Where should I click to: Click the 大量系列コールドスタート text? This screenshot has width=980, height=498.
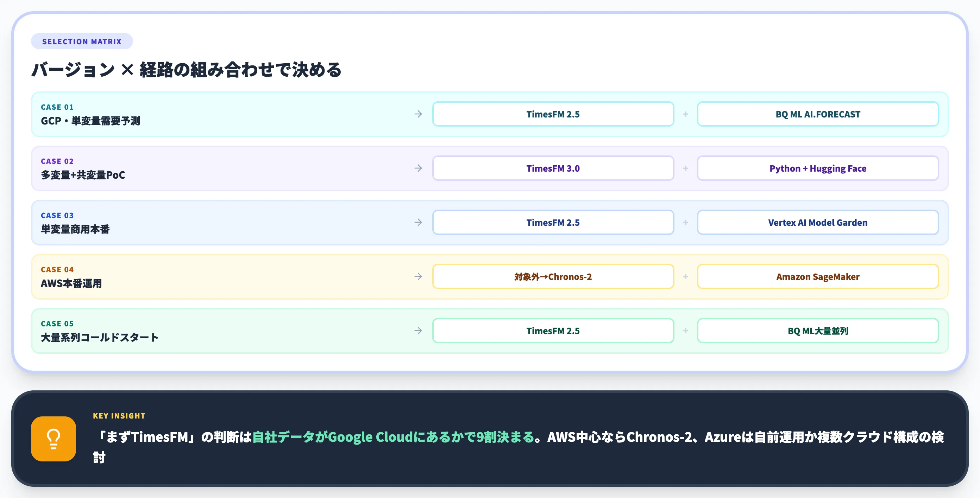point(100,338)
